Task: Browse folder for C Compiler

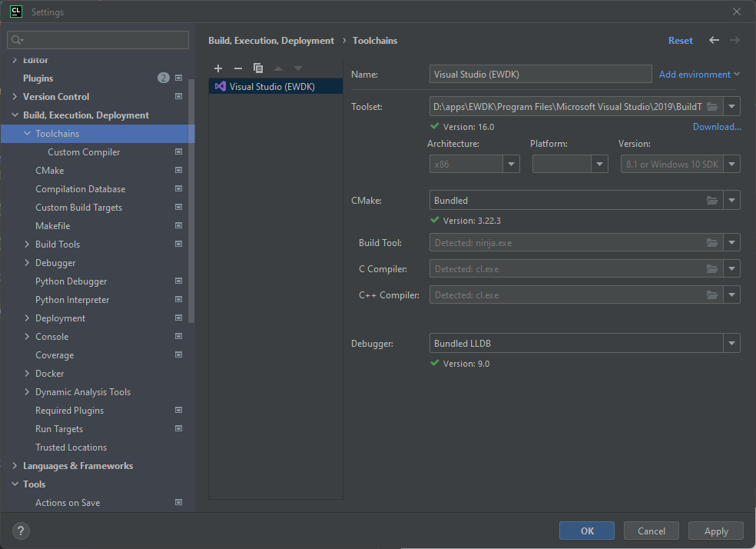Action: (x=712, y=268)
